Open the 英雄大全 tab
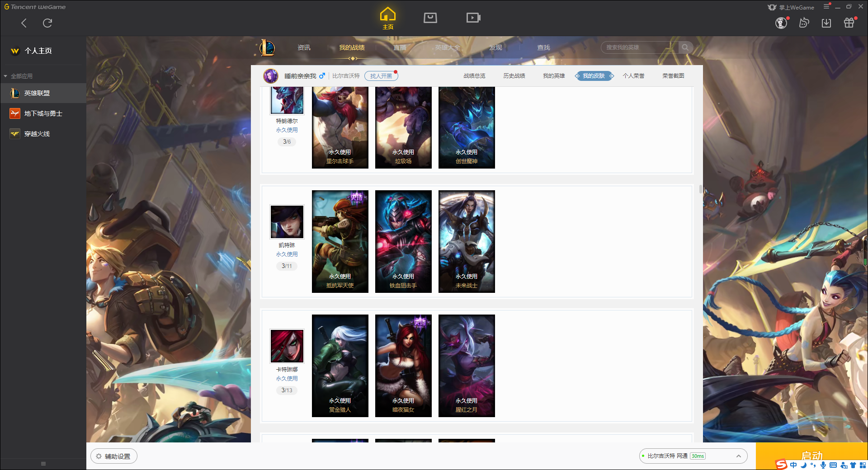The image size is (868, 470). click(448, 47)
